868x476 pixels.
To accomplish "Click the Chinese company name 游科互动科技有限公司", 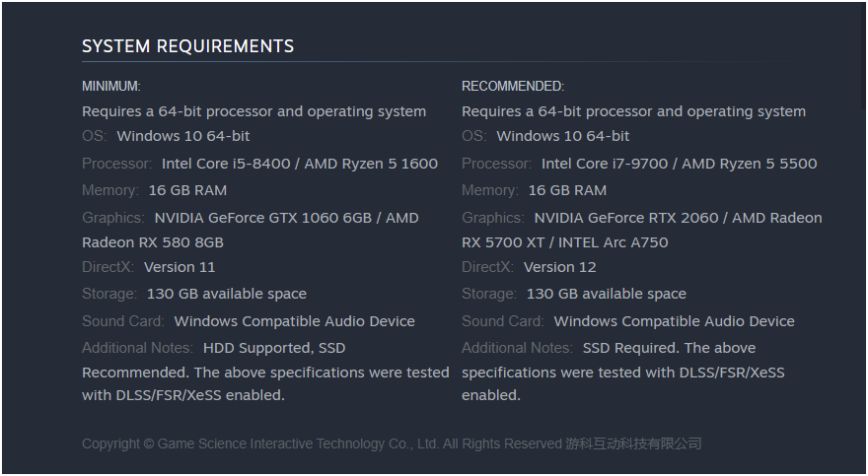I will [633, 443].
